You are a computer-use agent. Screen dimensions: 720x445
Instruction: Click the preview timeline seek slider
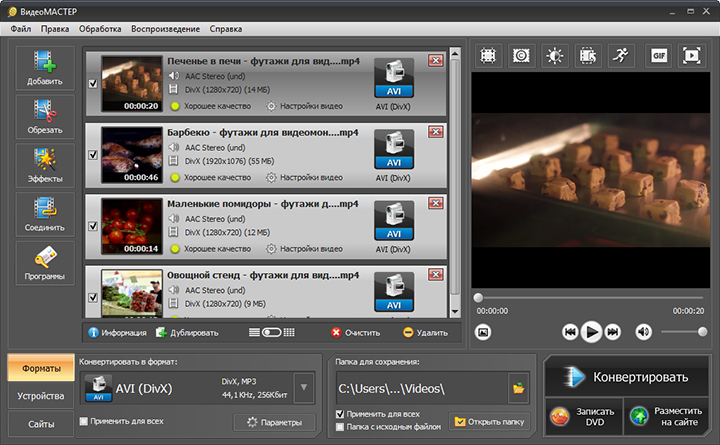tap(590, 298)
